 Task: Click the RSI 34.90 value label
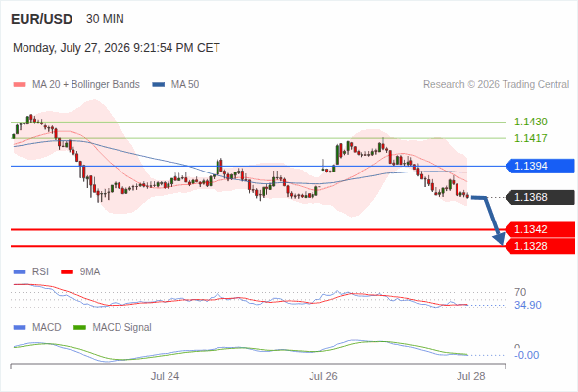pyautogui.click(x=528, y=306)
